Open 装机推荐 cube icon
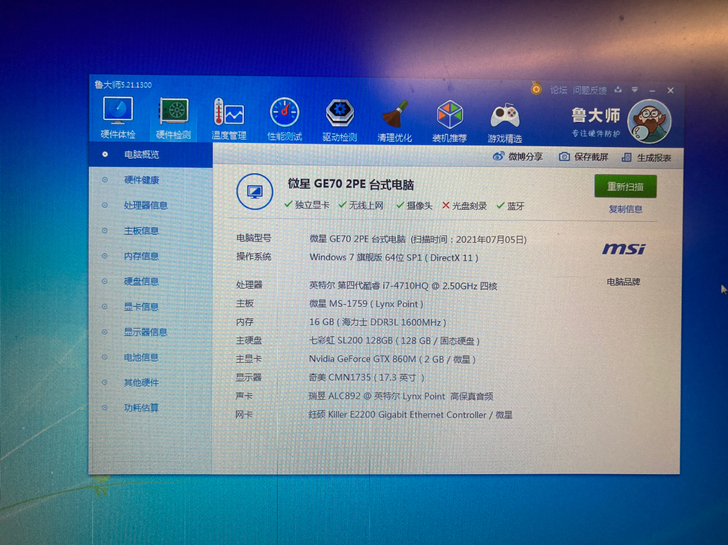Viewport: 728px width, 545px height. [449, 114]
